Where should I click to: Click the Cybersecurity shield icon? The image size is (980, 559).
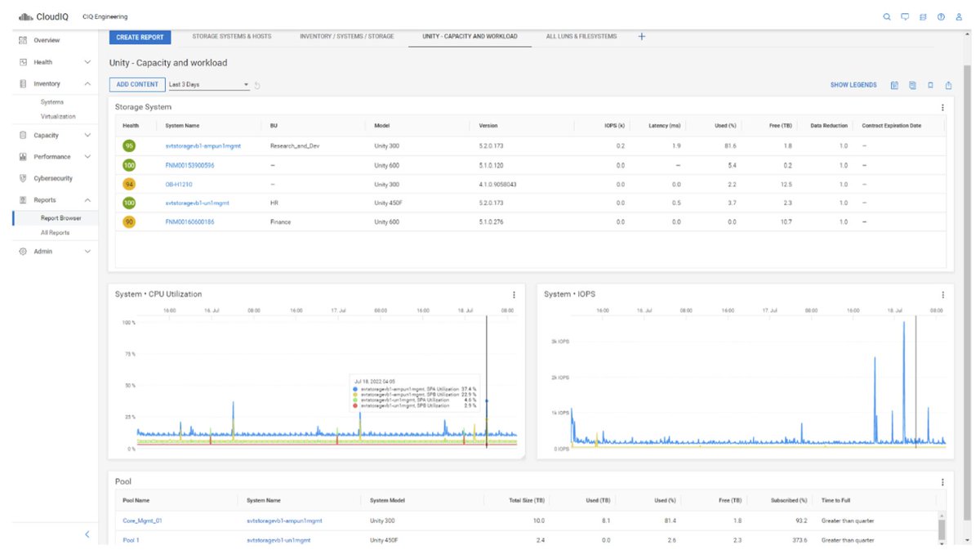click(x=23, y=178)
